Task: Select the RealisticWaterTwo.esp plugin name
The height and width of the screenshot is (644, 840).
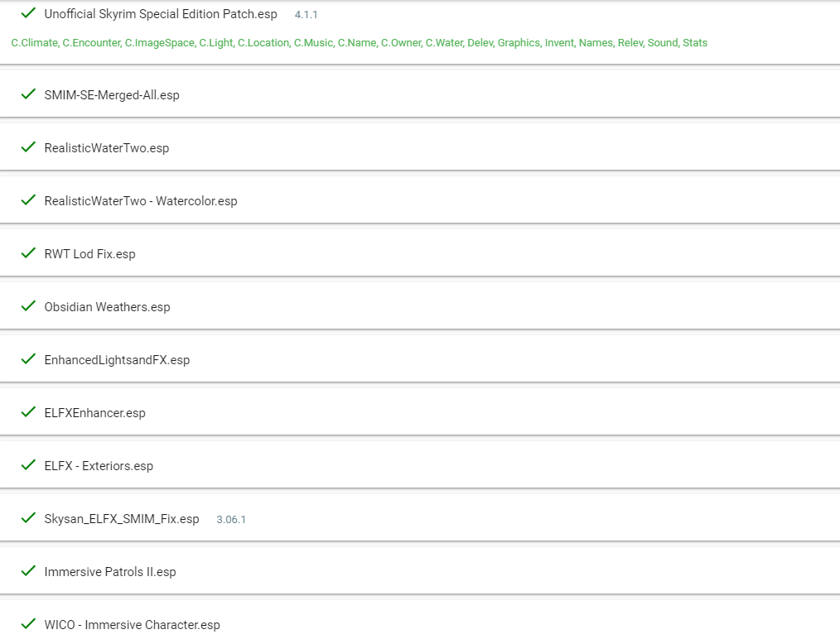Action: (107, 148)
